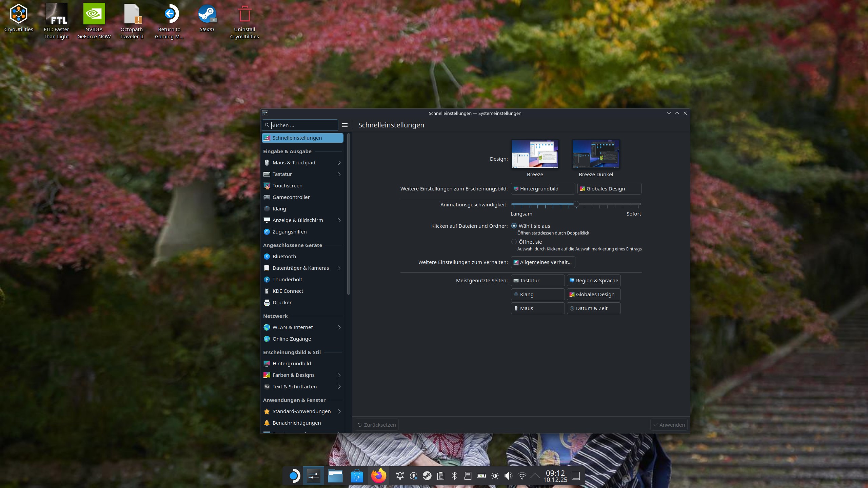
Task: Open Discover store in taskbar
Action: [x=357, y=476]
